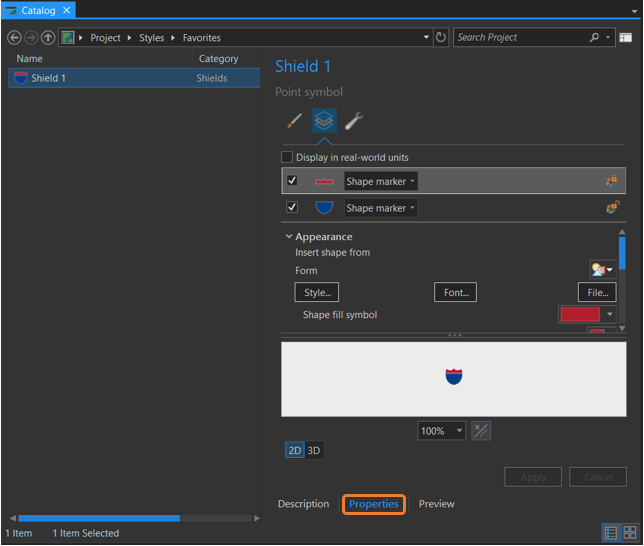Toggle color lock on red marker layer

click(x=612, y=181)
